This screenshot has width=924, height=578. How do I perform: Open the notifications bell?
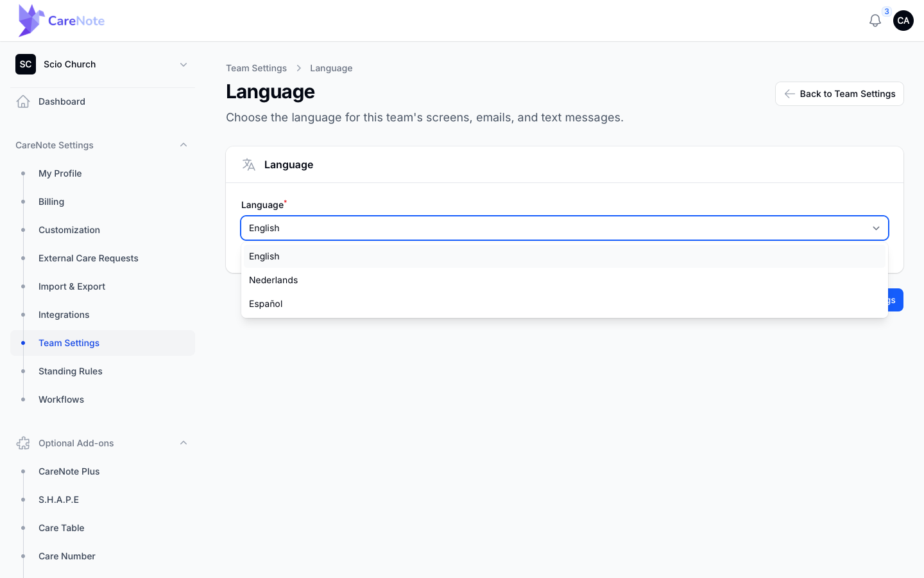(x=875, y=21)
